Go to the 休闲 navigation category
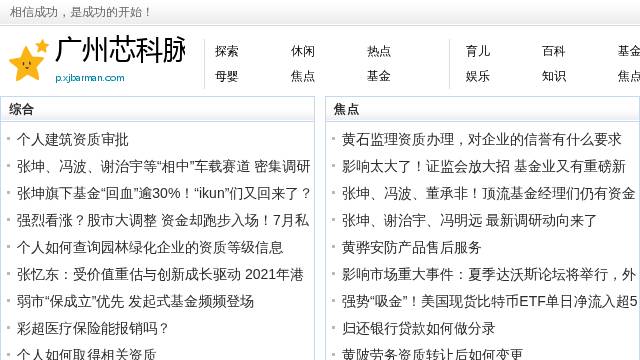 pos(302,51)
